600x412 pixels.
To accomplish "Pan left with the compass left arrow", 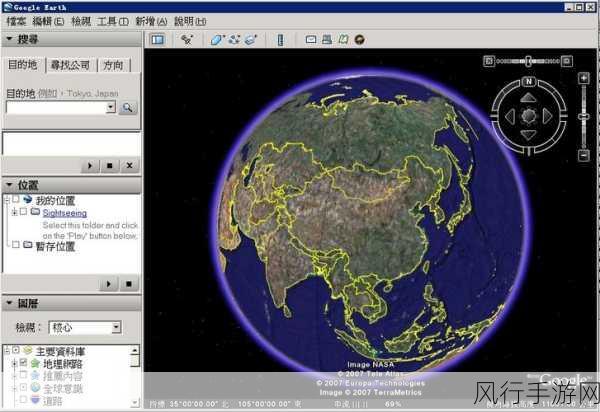I will pyautogui.click(x=510, y=116).
